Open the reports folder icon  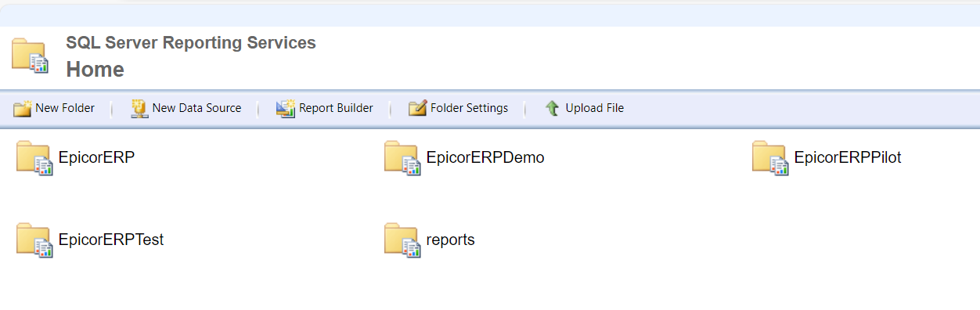point(402,240)
